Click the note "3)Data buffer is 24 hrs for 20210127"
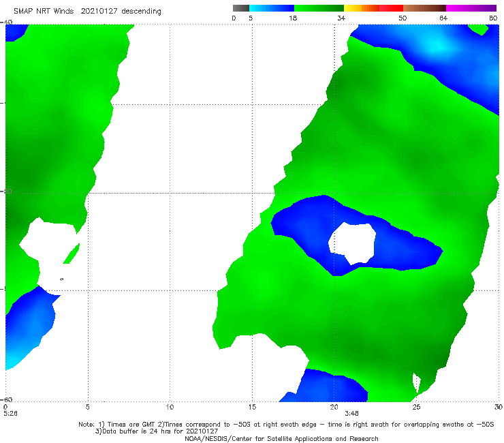The width and height of the screenshot is (504, 443). [157, 431]
